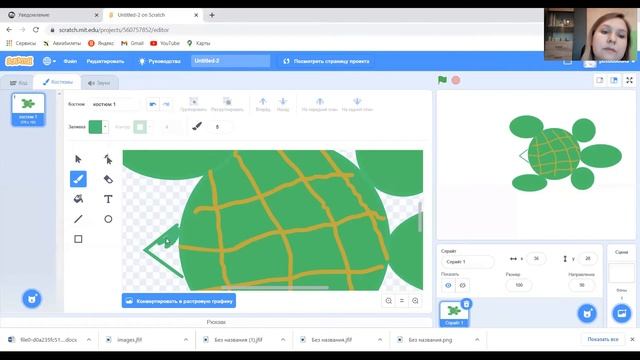Send selection to Back
Viewport: 640px width, 360px height.
click(x=357, y=104)
